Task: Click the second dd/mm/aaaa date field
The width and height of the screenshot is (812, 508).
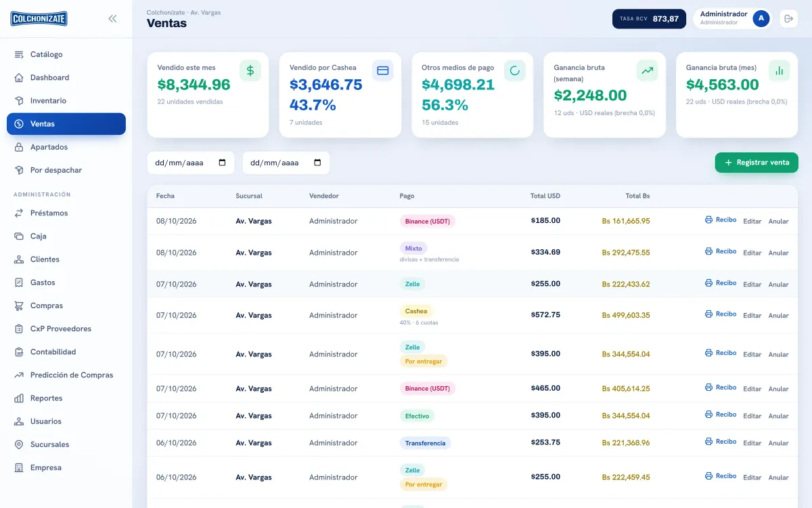Action: point(286,163)
